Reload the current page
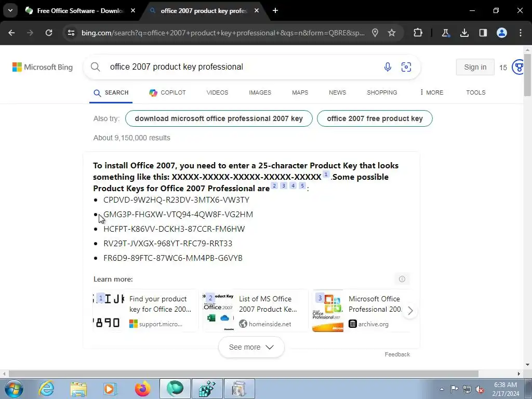The width and height of the screenshot is (532, 399). click(x=49, y=33)
